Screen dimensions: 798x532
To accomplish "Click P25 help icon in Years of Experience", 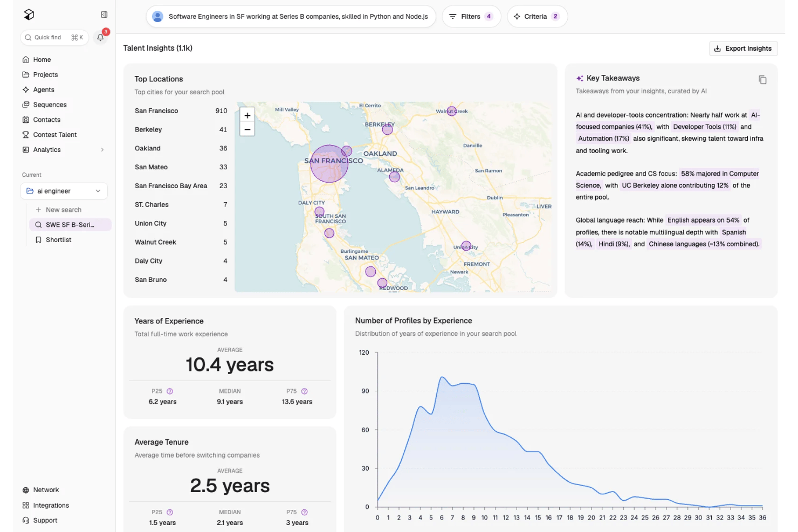I will [x=170, y=391].
